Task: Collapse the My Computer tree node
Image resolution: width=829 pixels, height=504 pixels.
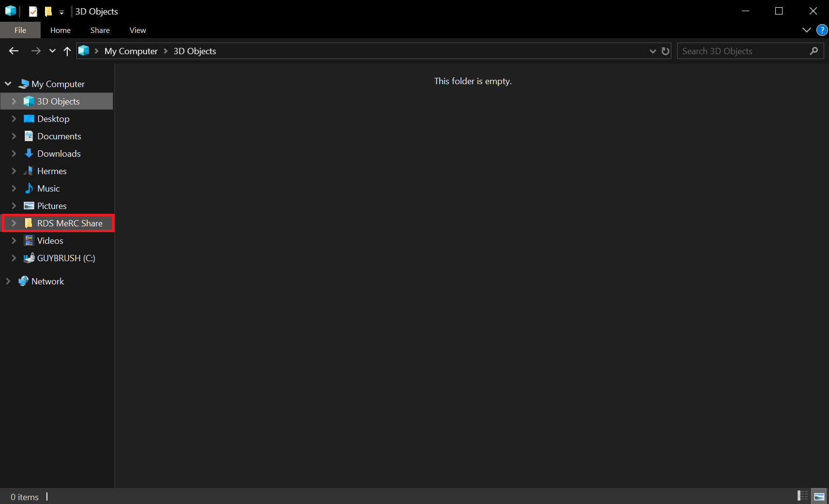Action: coord(8,84)
